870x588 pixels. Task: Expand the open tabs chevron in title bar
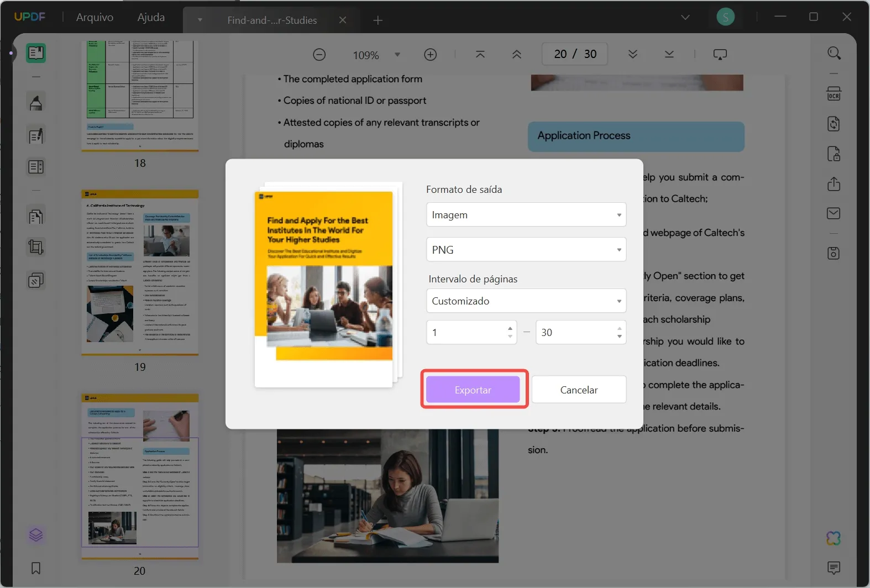point(685,17)
